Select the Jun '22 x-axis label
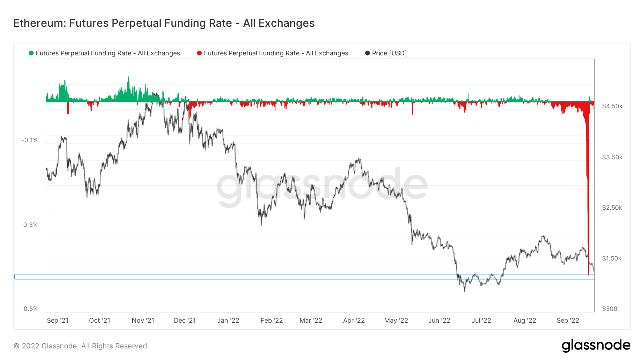 click(x=439, y=321)
